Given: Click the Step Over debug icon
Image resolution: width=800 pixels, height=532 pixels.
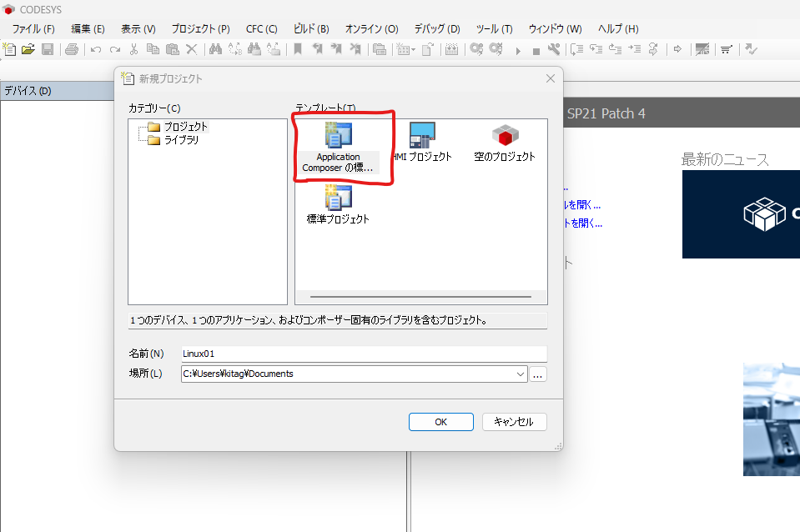Looking at the screenshot, I should [x=576, y=49].
